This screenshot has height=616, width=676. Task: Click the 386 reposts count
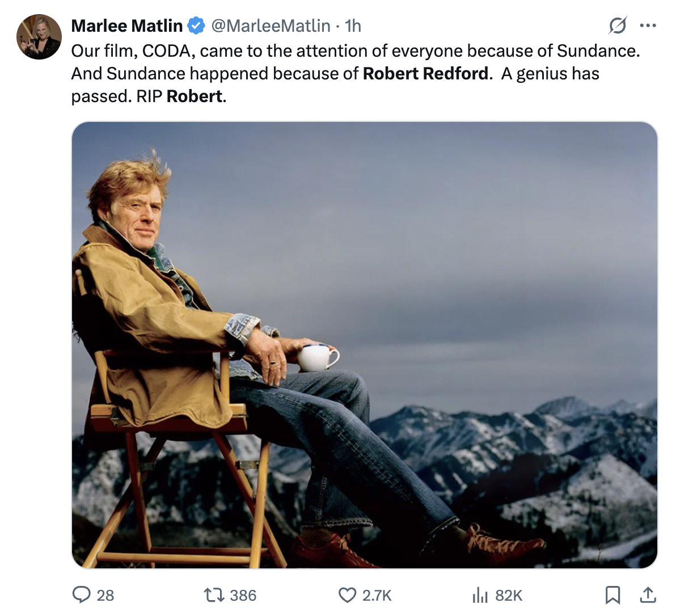(x=243, y=595)
